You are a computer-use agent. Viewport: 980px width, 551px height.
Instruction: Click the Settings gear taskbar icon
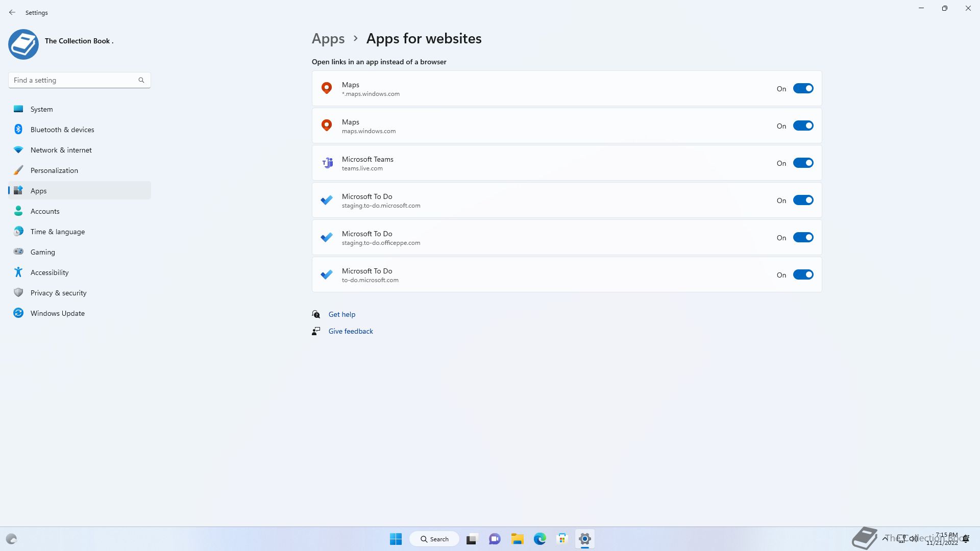585,539
